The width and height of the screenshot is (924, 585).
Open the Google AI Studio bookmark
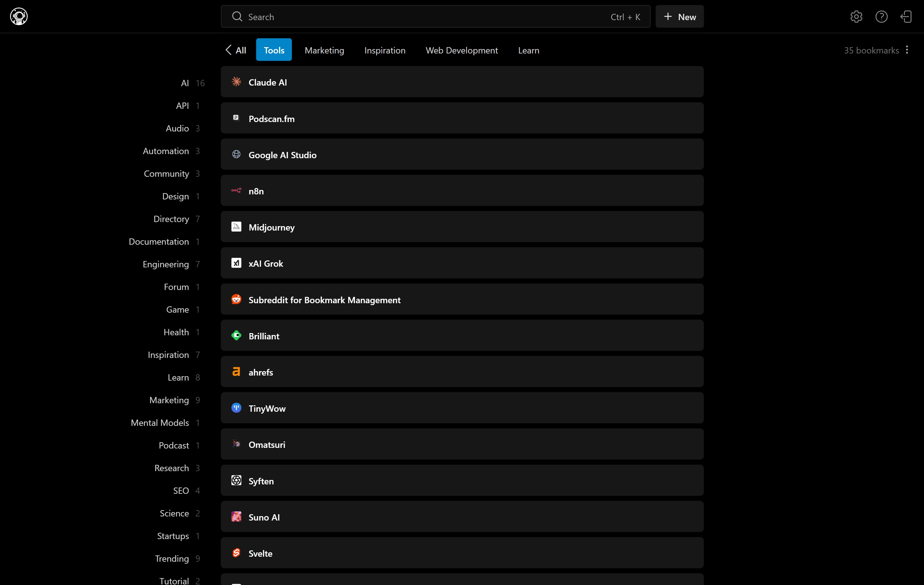[462, 154]
